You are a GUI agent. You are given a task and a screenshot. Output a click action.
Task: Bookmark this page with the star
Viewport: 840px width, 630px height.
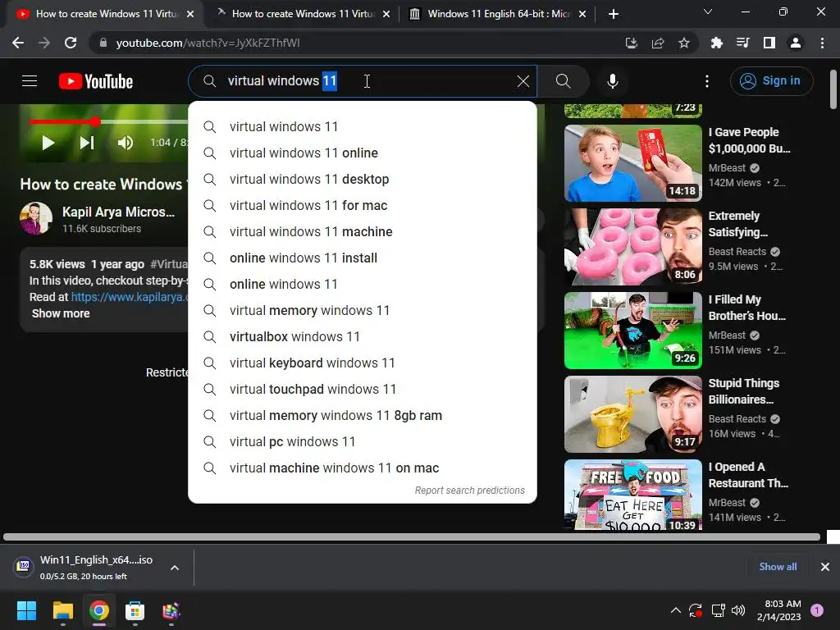point(683,43)
